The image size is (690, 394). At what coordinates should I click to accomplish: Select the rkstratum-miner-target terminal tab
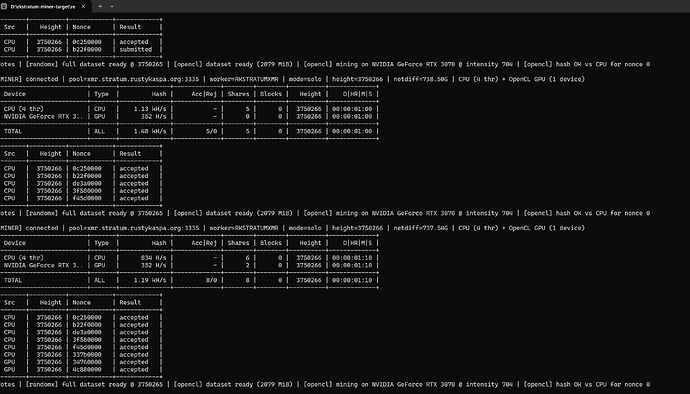tap(42, 7)
